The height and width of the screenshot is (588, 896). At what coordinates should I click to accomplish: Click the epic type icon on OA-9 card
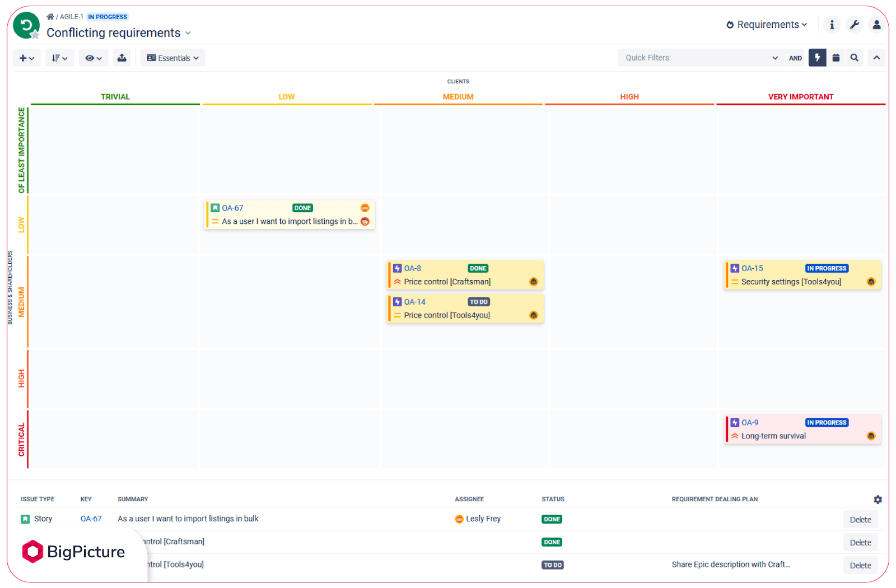pos(735,423)
